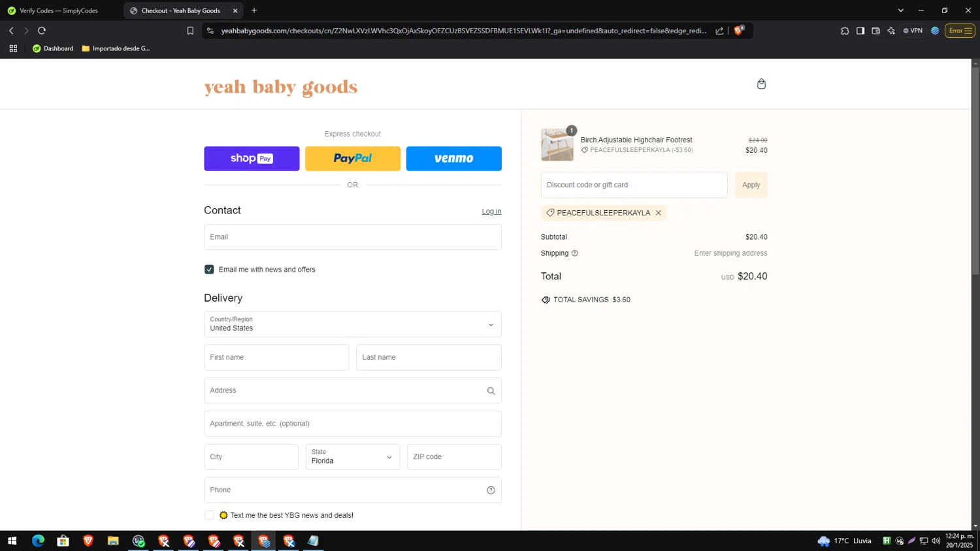The image size is (980, 551).
Task: Click the browser forward arrow
Action: point(26,31)
